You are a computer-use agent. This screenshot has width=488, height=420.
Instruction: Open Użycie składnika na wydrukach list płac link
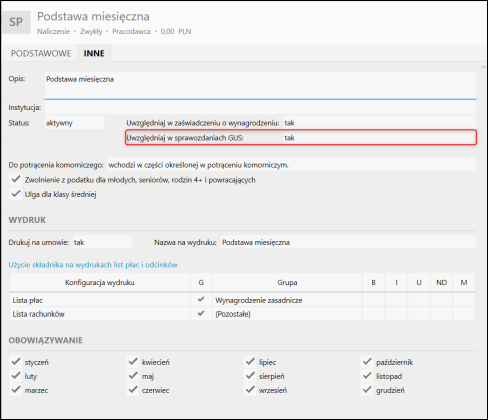93,265
